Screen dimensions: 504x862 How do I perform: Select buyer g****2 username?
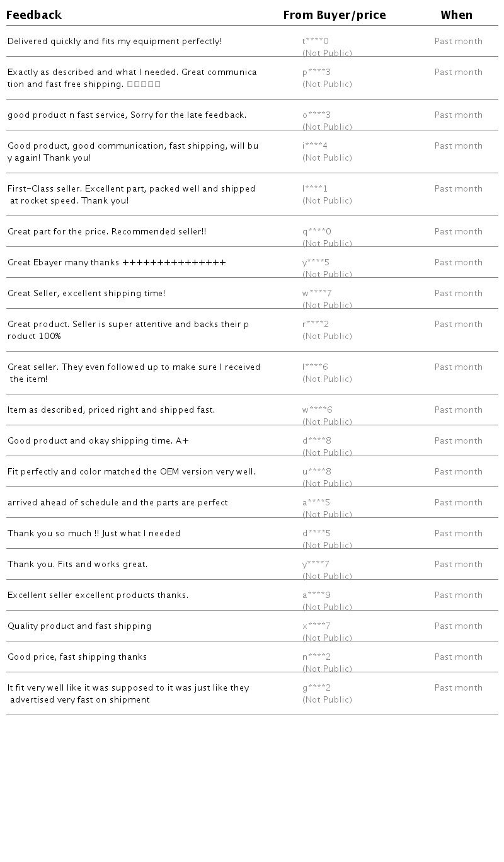[316, 688]
